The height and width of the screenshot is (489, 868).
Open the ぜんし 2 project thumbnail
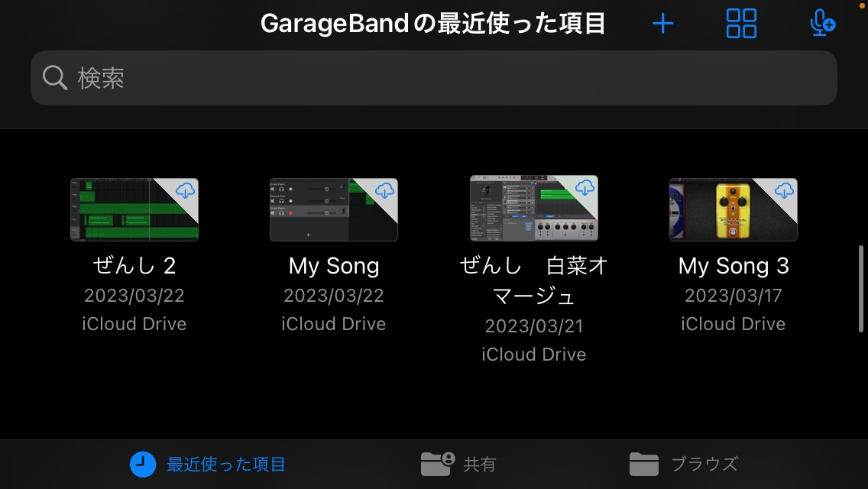tap(134, 209)
